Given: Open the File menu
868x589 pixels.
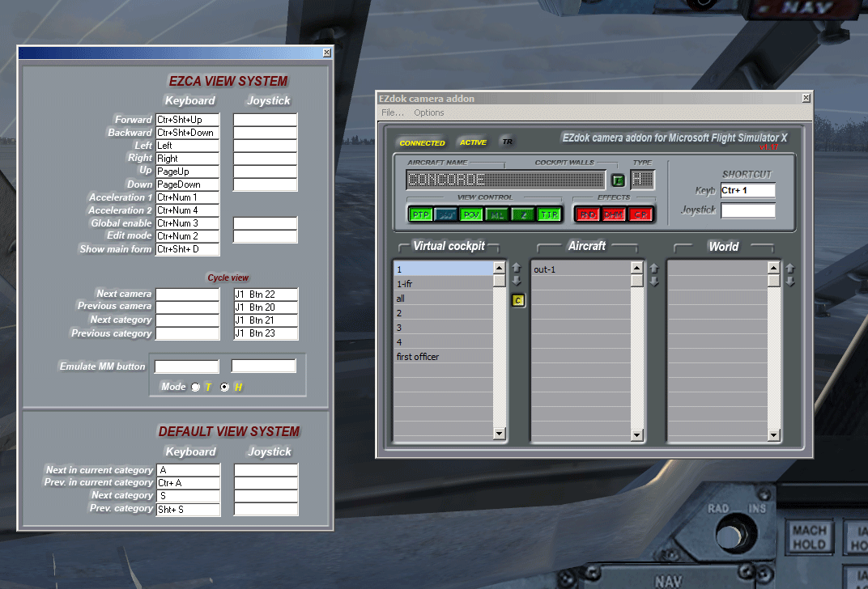Looking at the screenshot, I should (x=392, y=112).
